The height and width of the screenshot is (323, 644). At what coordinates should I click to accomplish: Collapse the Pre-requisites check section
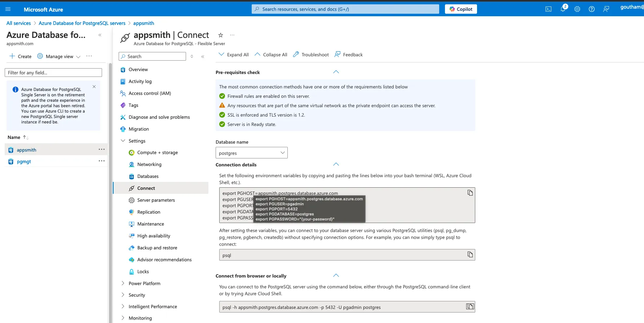point(336,72)
